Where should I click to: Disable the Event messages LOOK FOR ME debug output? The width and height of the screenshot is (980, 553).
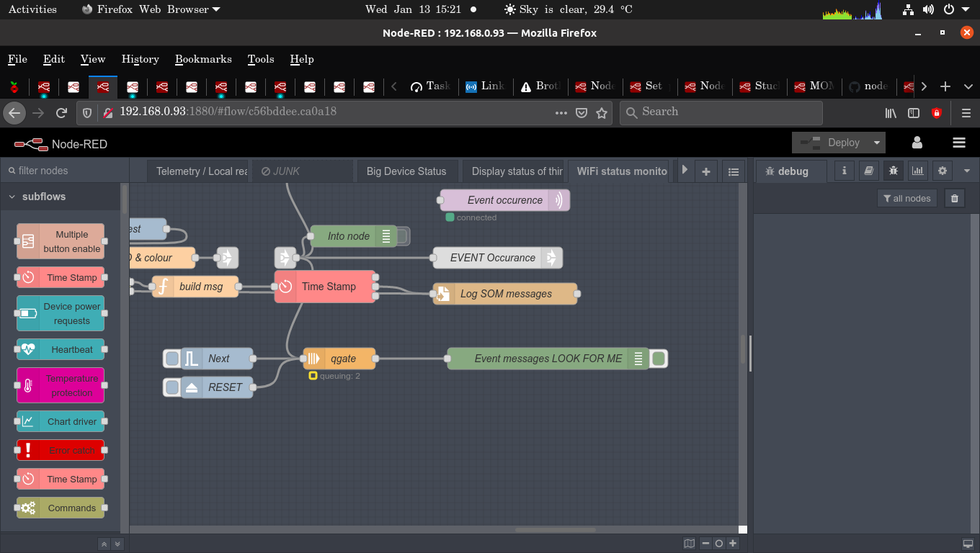tap(658, 358)
